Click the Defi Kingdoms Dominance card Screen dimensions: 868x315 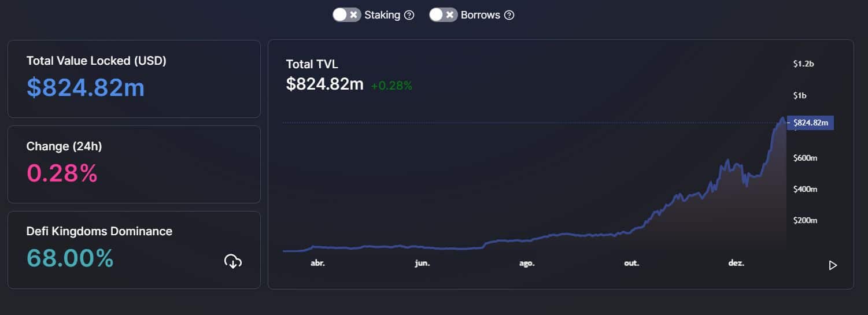pos(134,250)
